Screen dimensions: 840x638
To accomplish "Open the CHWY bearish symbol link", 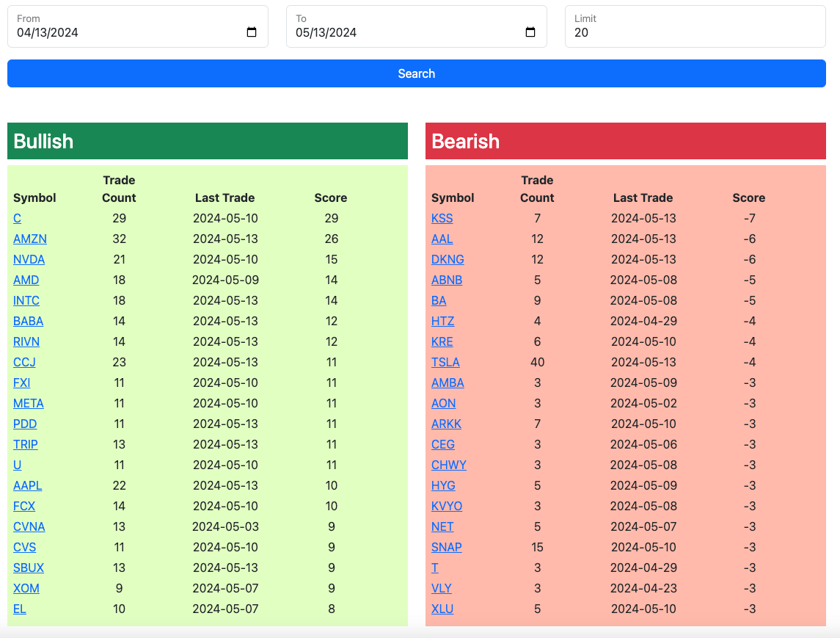I will click(449, 465).
